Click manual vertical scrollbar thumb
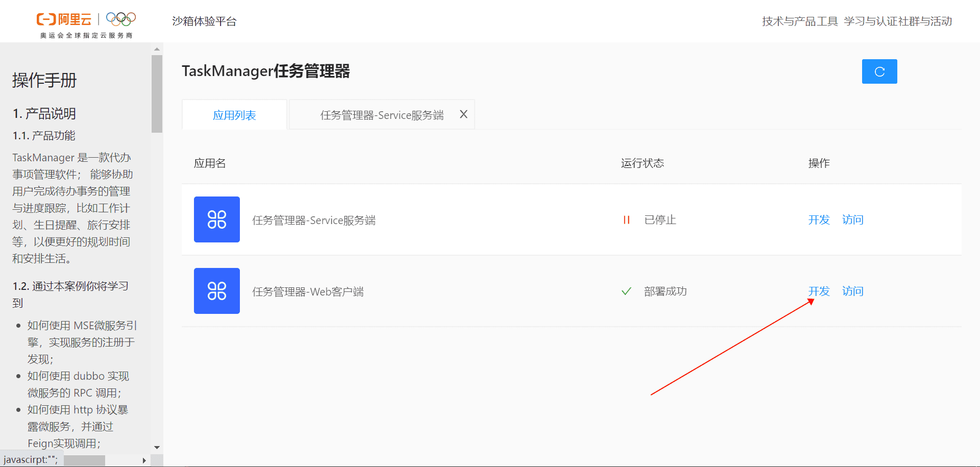The width and height of the screenshot is (980, 467). click(x=157, y=94)
